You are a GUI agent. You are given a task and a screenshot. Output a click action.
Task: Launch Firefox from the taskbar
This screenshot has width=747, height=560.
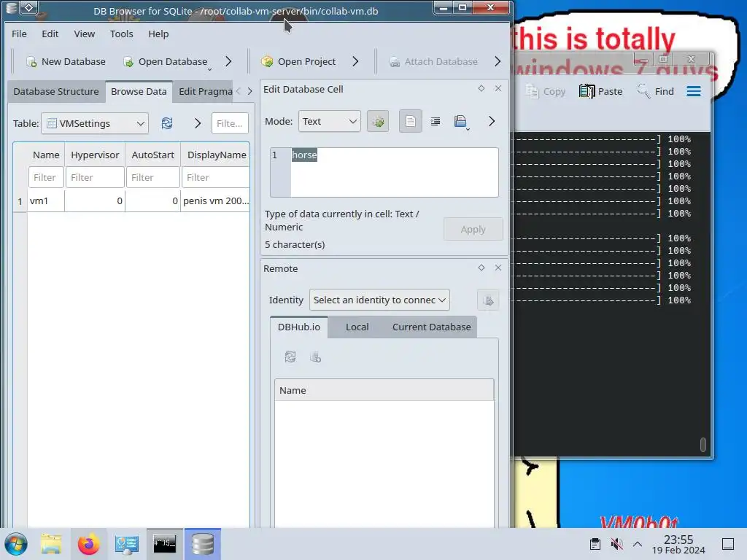tap(88, 544)
